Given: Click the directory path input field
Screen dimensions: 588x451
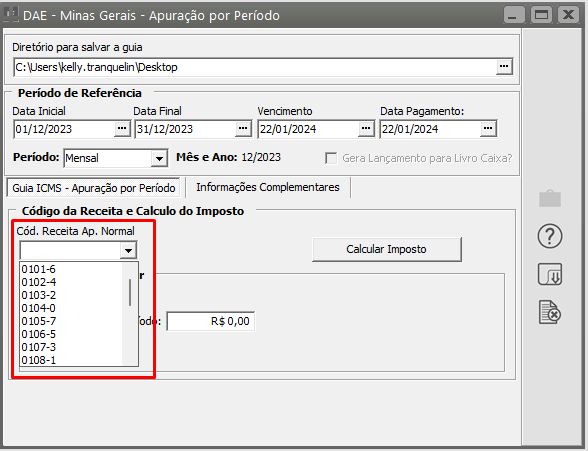Looking at the screenshot, I should point(255,67).
